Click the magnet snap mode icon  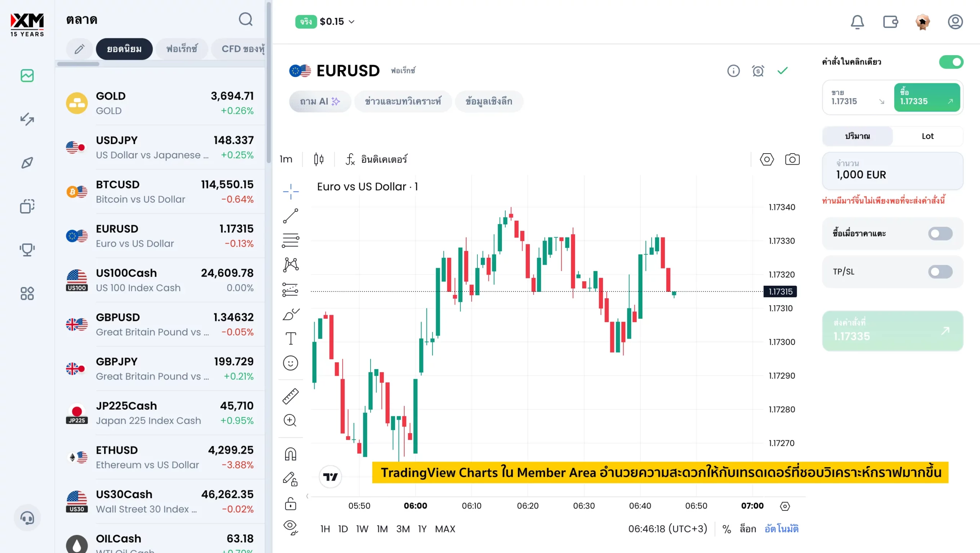pyautogui.click(x=291, y=454)
